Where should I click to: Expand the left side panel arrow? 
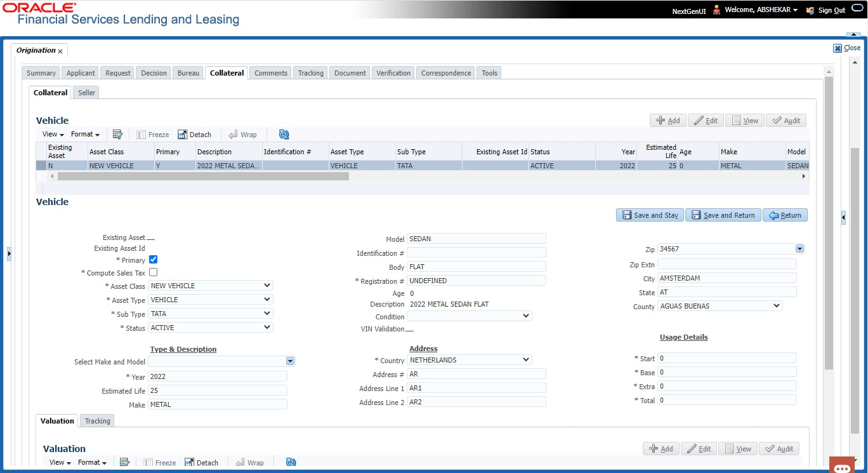coord(9,254)
